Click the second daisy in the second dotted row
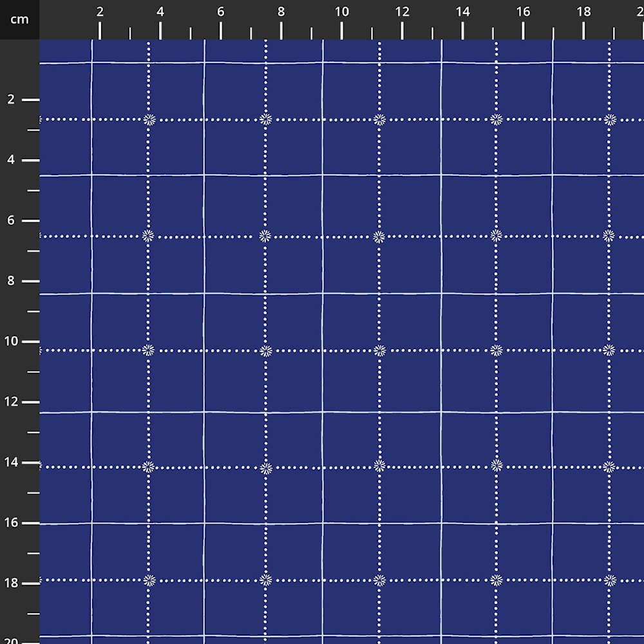Image resolution: width=644 pixels, height=644 pixels. (x=265, y=236)
